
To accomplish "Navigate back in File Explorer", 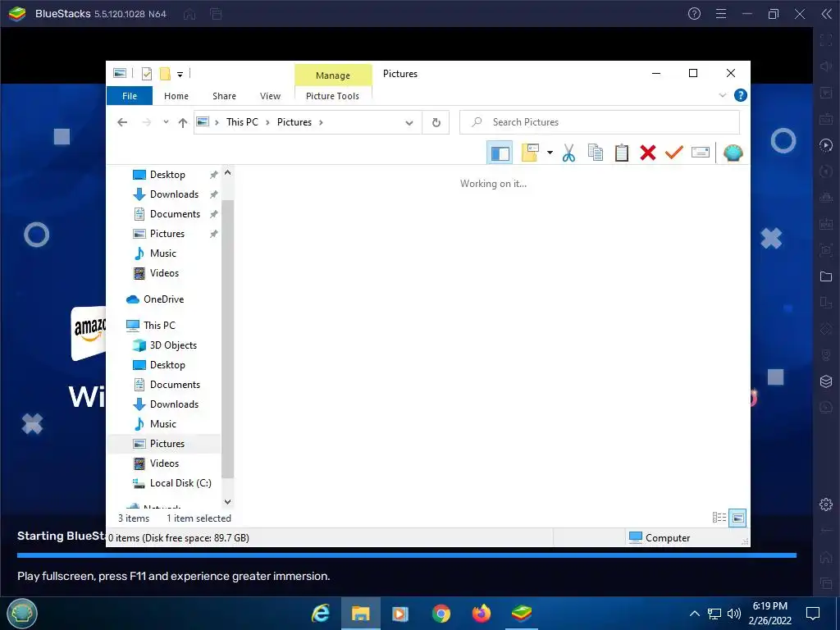I will tap(122, 122).
